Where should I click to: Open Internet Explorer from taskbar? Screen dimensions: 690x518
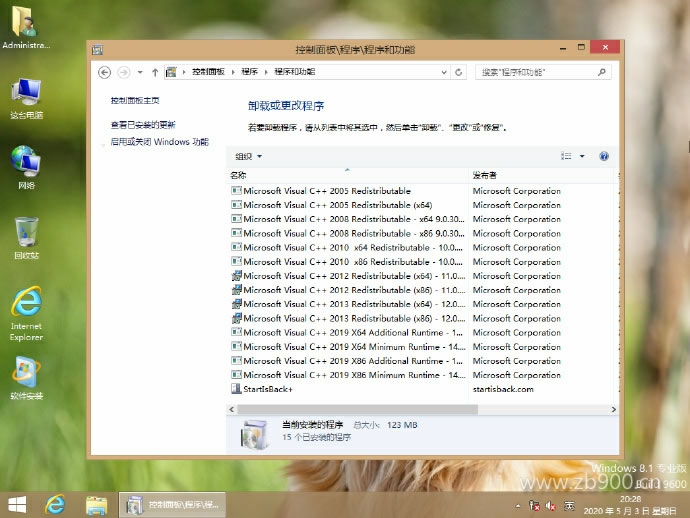click(55, 505)
